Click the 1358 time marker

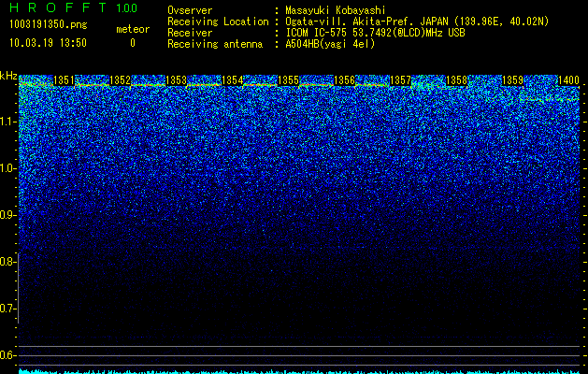pyautogui.click(x=457, y=80)
